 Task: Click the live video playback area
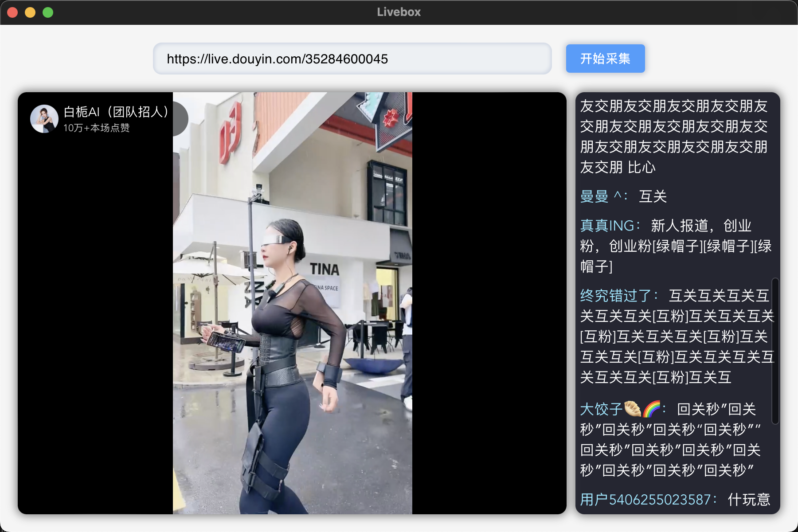(293, 310)
